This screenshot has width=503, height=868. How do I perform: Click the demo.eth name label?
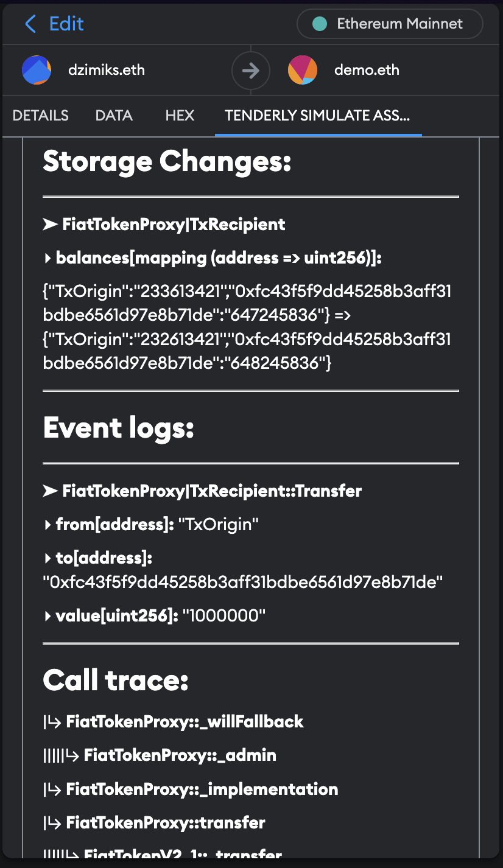click(x=367, y=69)
